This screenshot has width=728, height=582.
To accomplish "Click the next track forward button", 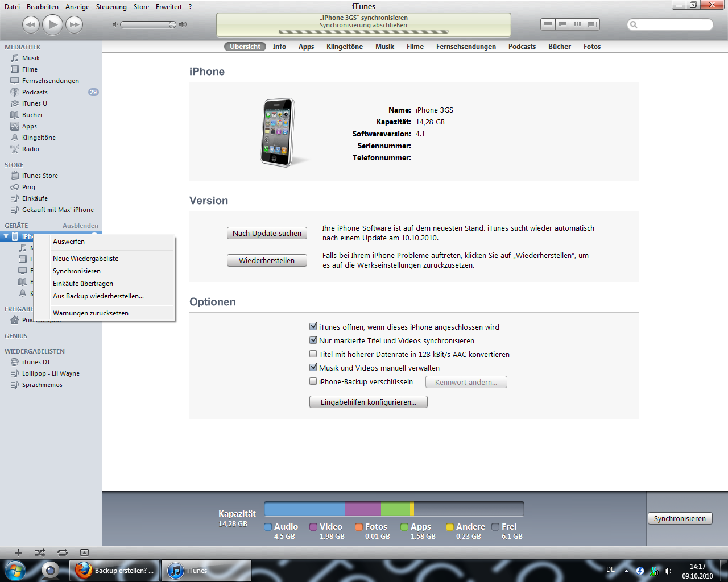I will (x=74, y=24).
